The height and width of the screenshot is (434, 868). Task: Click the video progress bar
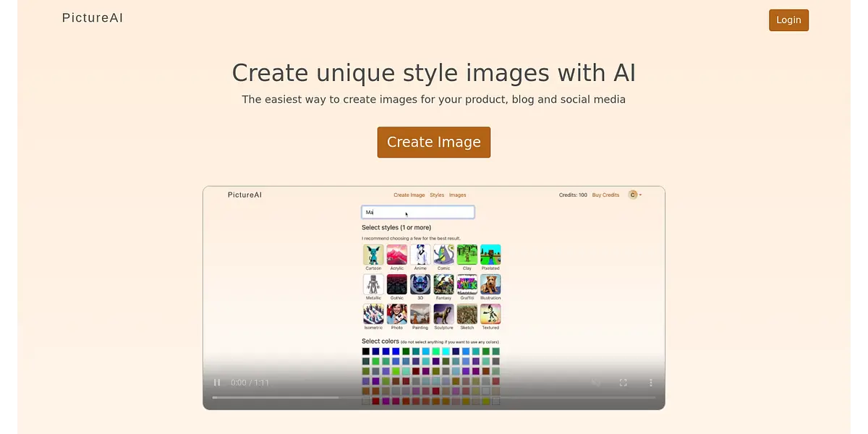(x=433, y=397)
